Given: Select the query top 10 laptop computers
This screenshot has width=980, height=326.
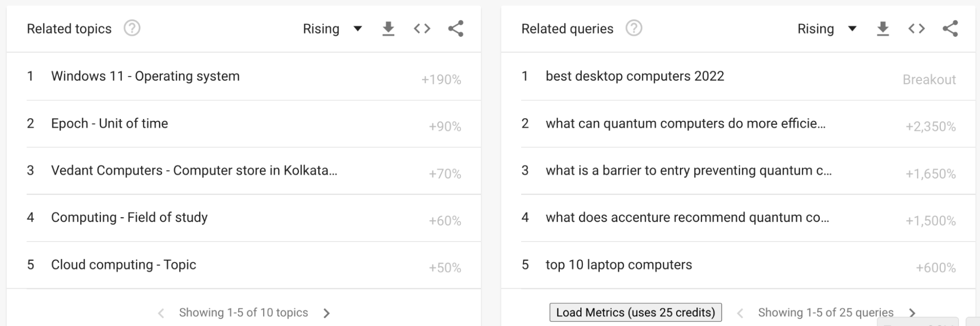Looking at the screenshot, I should pyautogui.click(x=619, y=264).
